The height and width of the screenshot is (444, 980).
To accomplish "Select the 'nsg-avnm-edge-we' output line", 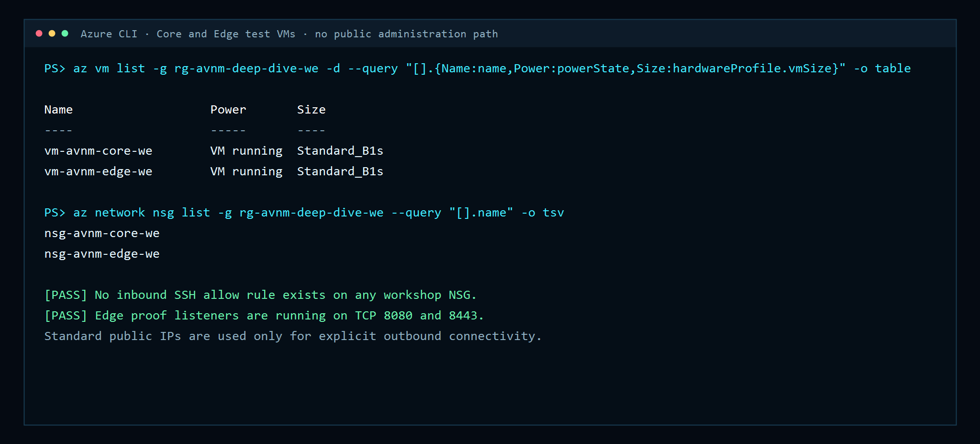I will click(102, 254).
